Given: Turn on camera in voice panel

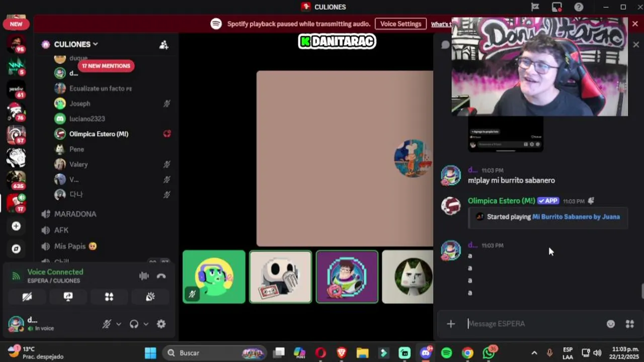Looking at the screenshot, I should coord(27,297).
